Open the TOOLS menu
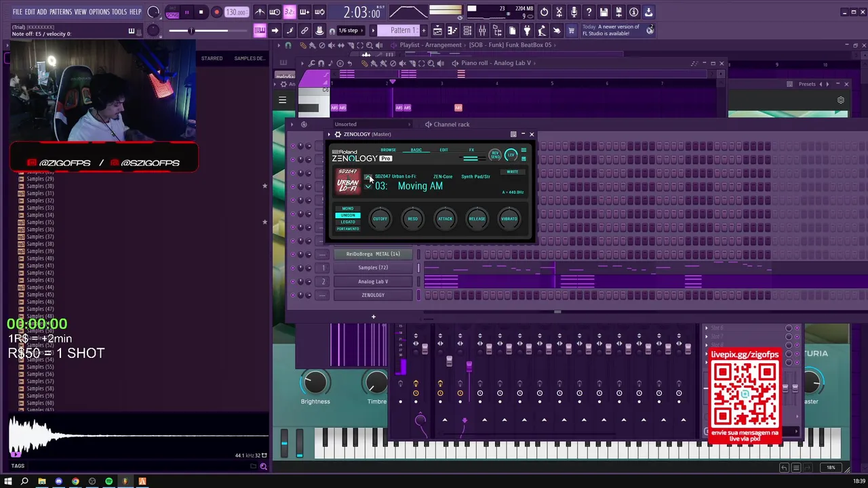Image resolution: width=868 pixels, height=488 pixels. (x=119, y=12)
